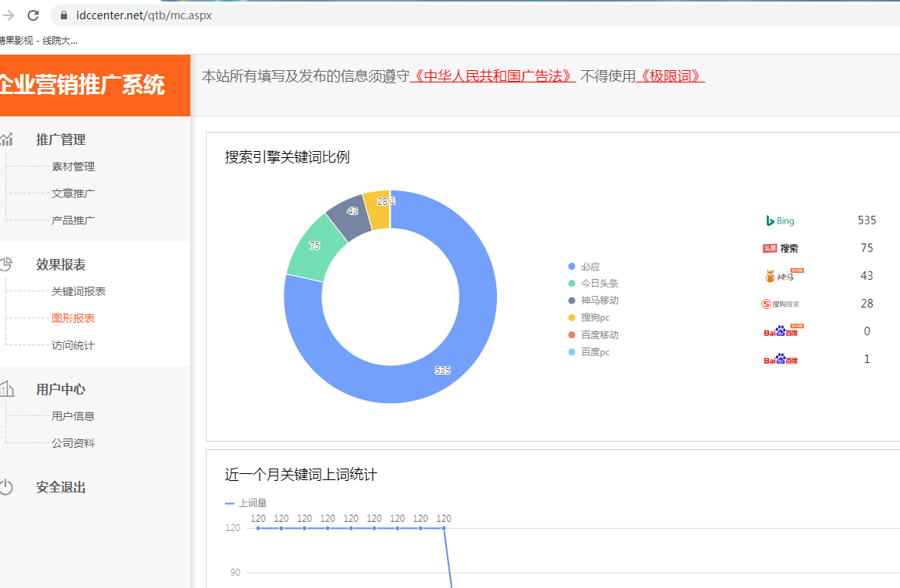Toggle 必应 legend item in chart
Viewport: 900px width, 588px height.
(x=589, y=267)
